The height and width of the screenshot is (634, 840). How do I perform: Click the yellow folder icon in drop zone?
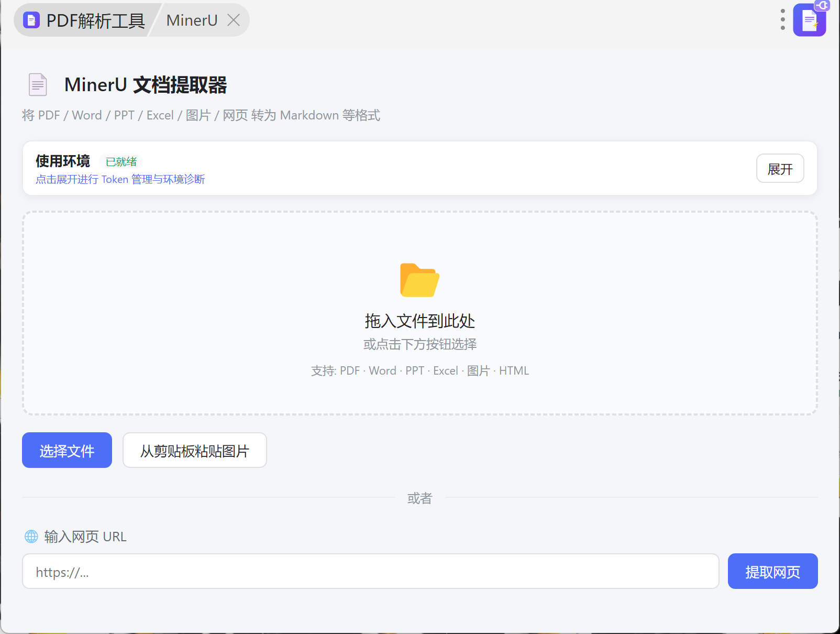click(x=419, y=280)
